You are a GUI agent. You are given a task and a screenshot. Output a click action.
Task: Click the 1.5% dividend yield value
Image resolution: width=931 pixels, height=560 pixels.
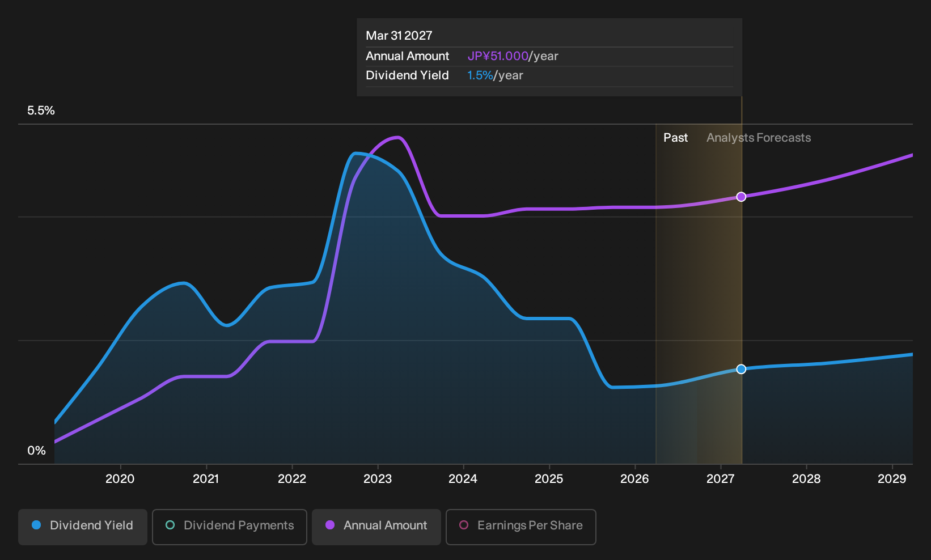tap(480, 75)
